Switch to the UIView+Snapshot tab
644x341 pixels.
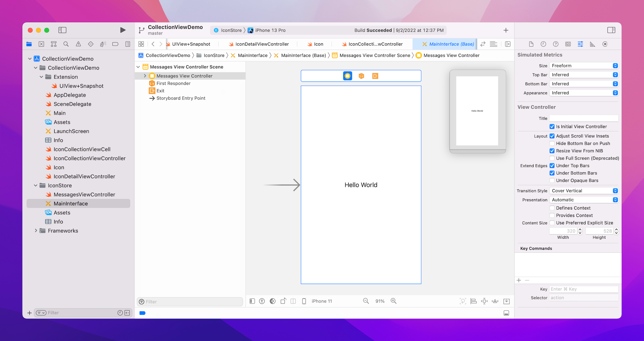coord(191,44)
